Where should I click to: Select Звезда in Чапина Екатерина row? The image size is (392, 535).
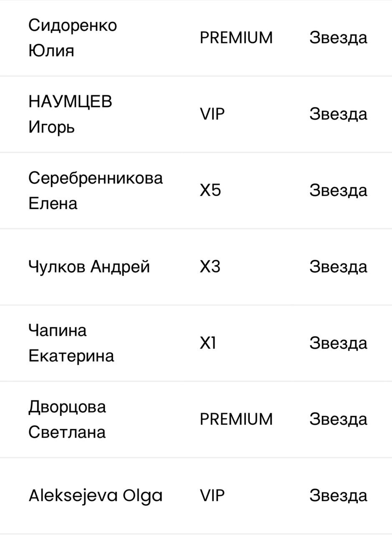338,343
